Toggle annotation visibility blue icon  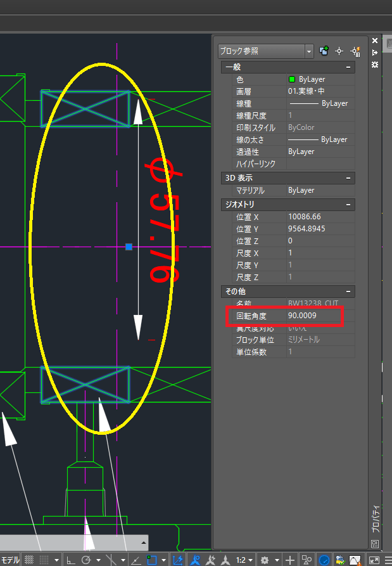point(196,560)
